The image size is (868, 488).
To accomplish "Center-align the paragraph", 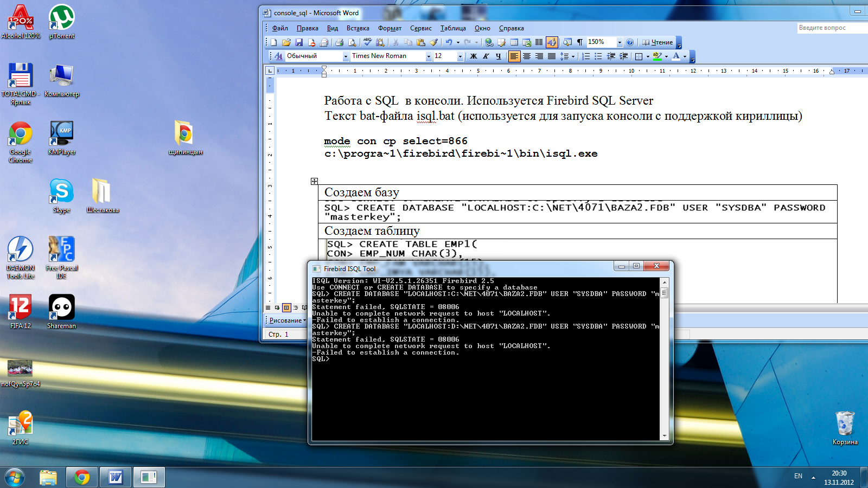I will click(x=526, y=56).
